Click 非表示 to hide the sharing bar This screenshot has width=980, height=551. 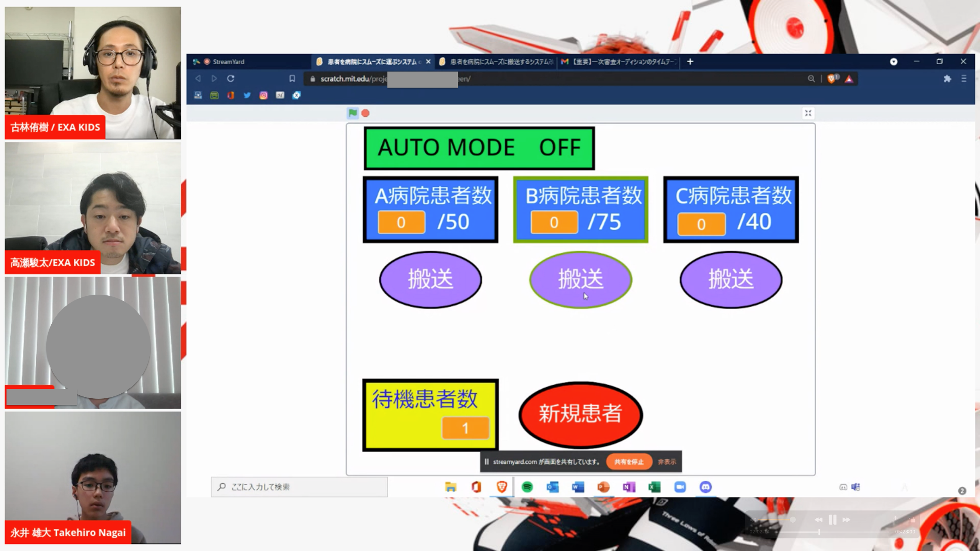coord(666,462)
